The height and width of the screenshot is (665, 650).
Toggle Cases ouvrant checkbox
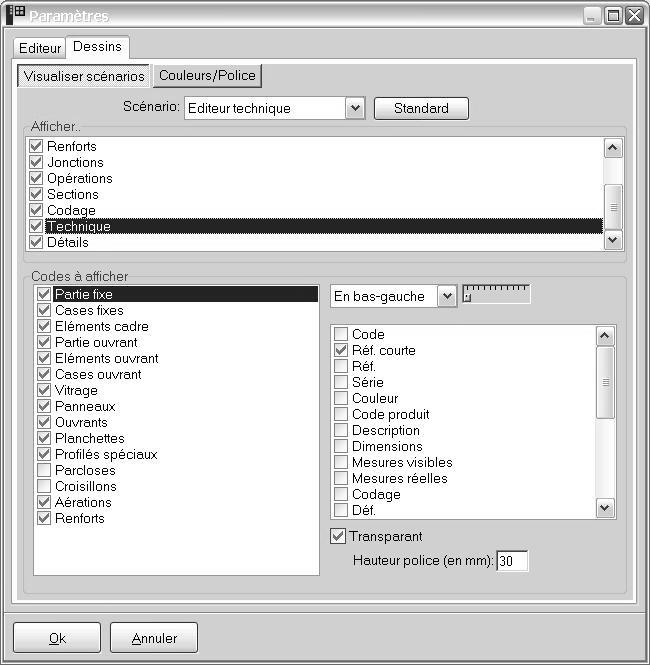44,374
